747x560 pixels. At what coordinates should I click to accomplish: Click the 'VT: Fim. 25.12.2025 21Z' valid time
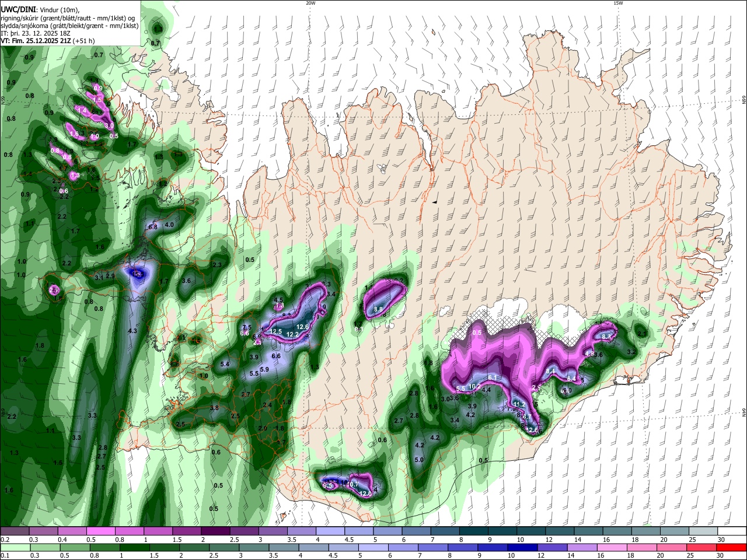(36, 41)
